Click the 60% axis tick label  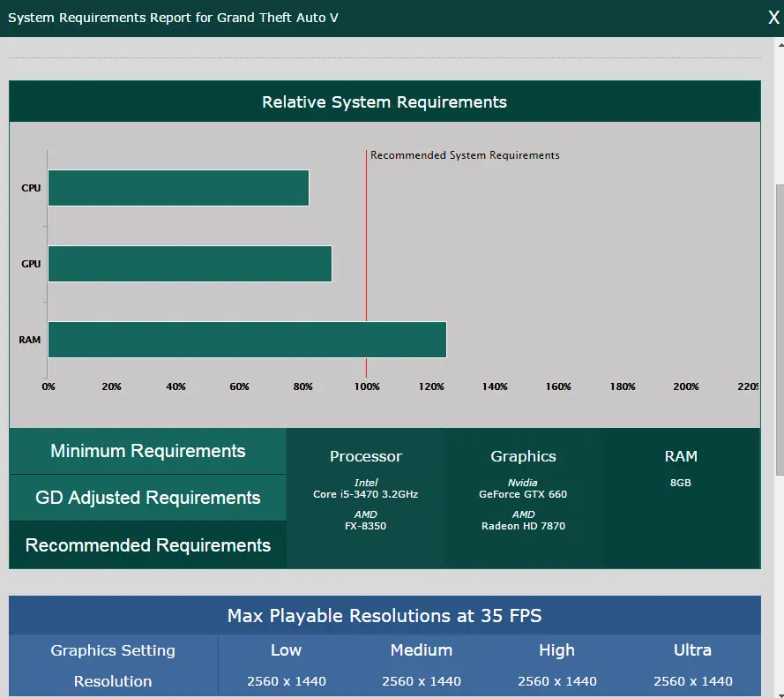click(x=239, y=387)
